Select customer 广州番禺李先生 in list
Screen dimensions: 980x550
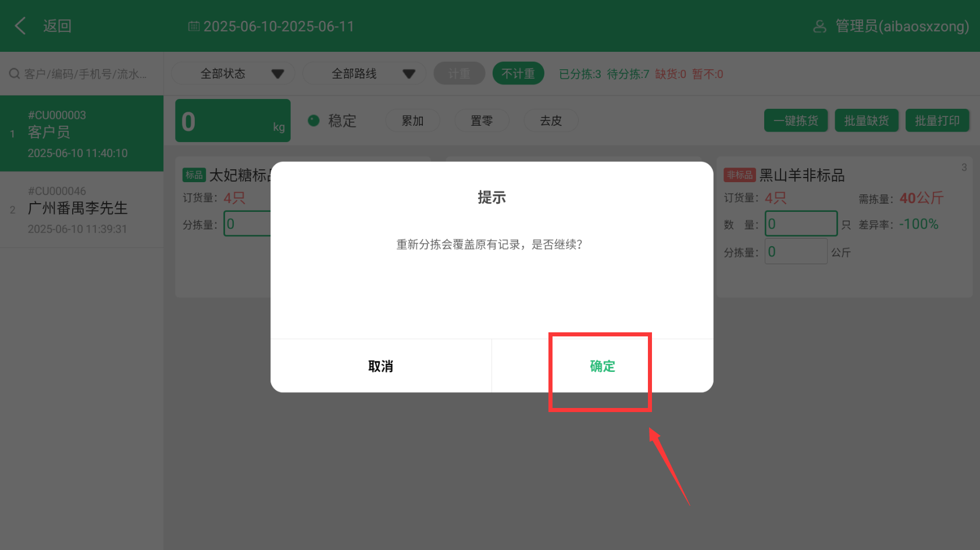tap(81, 210)
